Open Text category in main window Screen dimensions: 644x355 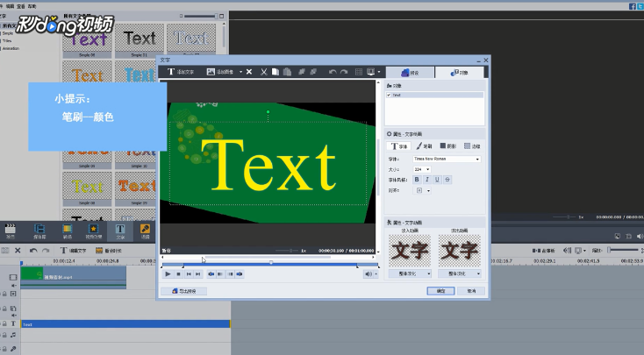click(x=120, y=231)
